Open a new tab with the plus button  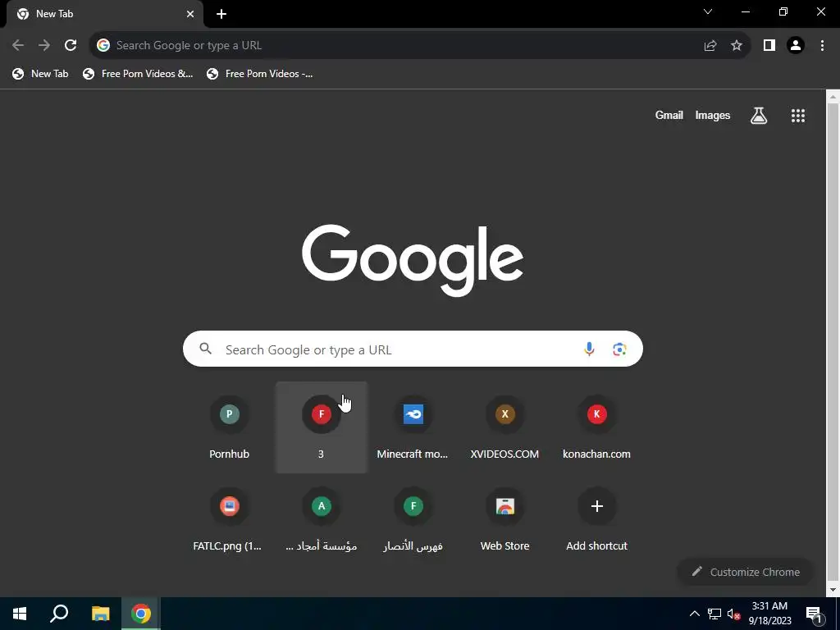tap(221, 14)
